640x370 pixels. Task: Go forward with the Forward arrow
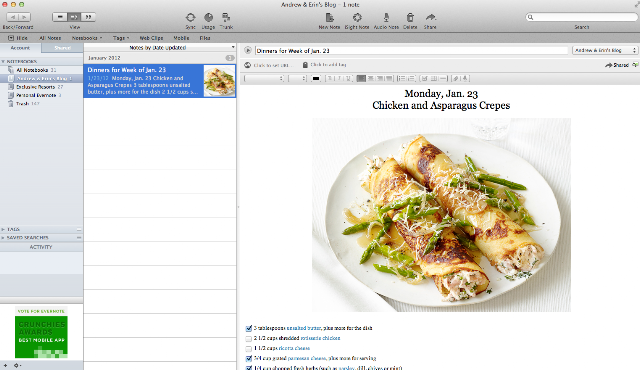pyautogui.click(x=24, y=17)
